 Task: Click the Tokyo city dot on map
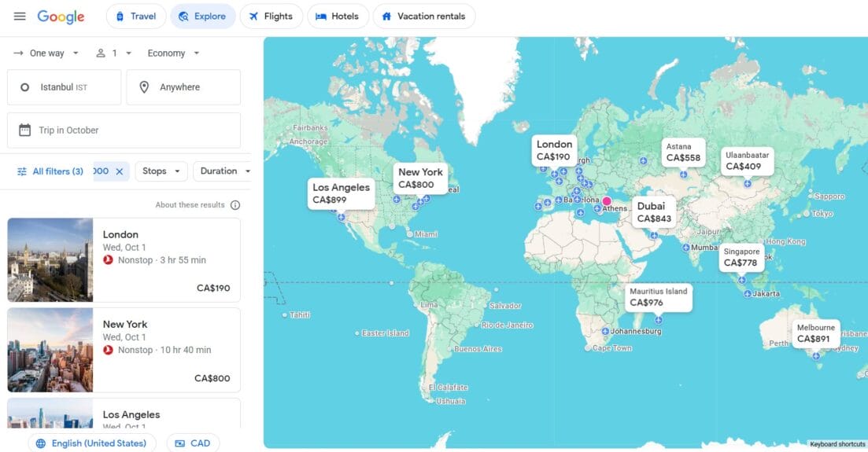pos(806,214)
